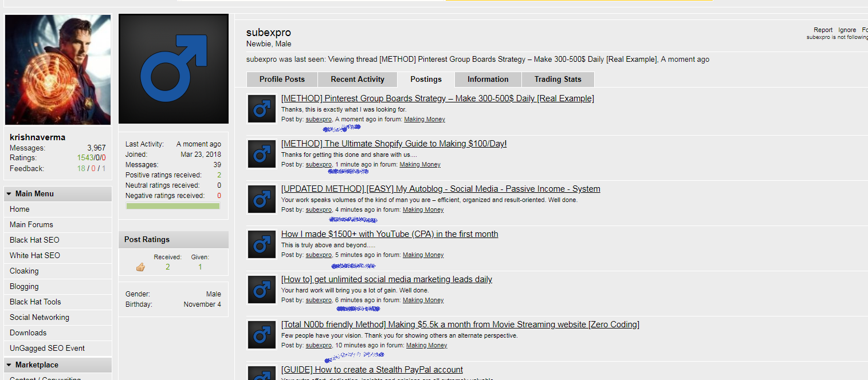Click Report link for subexpro
Screen dimensions: 868x380
(x=823, y=30)
